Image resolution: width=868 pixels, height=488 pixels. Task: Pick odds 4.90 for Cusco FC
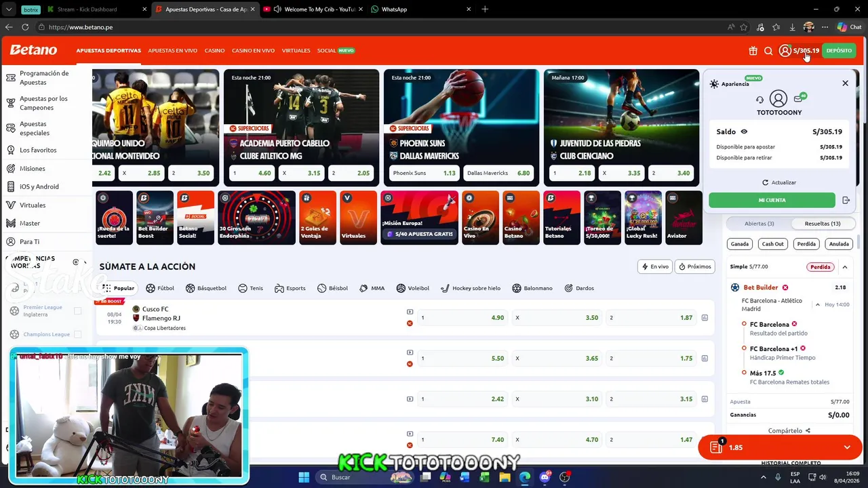pyautogui.click(x=462, y=318)
